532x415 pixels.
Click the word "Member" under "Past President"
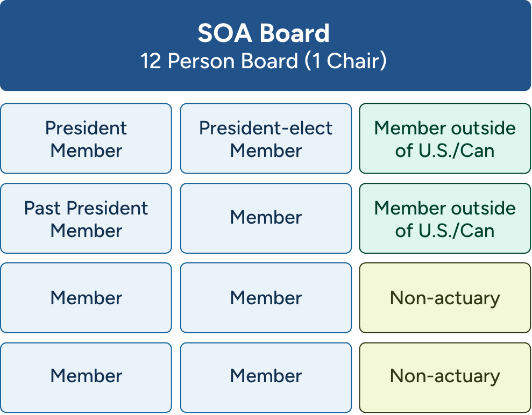click(86, 231)
